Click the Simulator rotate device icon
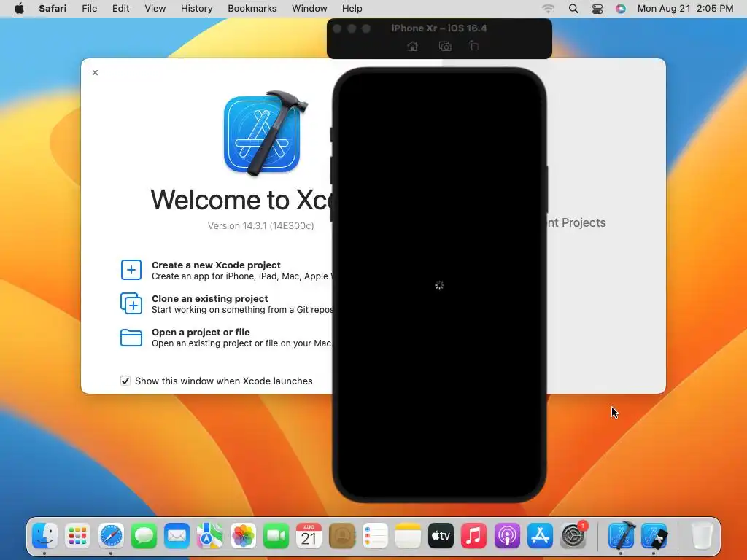Image resolution: width=747 pixels, height=560 pixels. (474, 46)
